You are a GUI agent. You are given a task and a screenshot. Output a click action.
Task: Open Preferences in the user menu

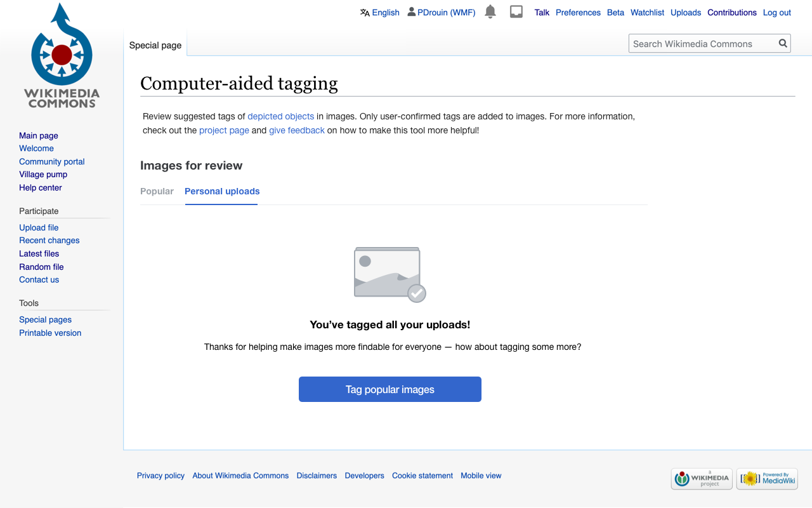coord(578,12)
